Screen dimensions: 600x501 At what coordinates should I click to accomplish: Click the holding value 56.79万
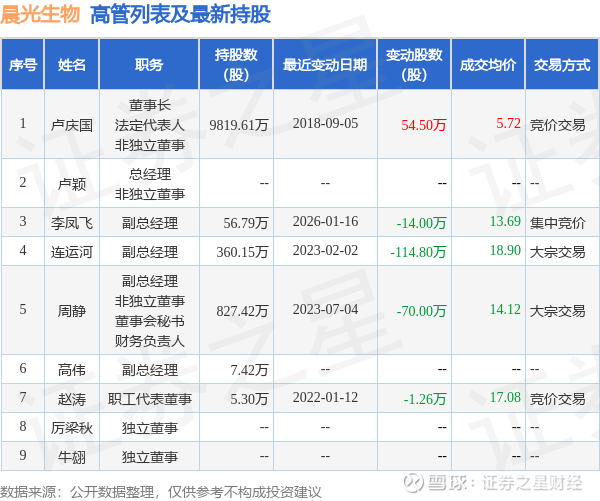point(246,223)
